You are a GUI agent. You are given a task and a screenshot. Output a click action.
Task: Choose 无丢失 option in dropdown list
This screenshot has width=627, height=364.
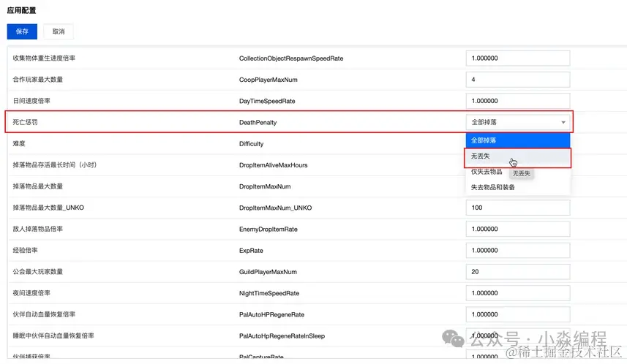click(x=518, y=156)
